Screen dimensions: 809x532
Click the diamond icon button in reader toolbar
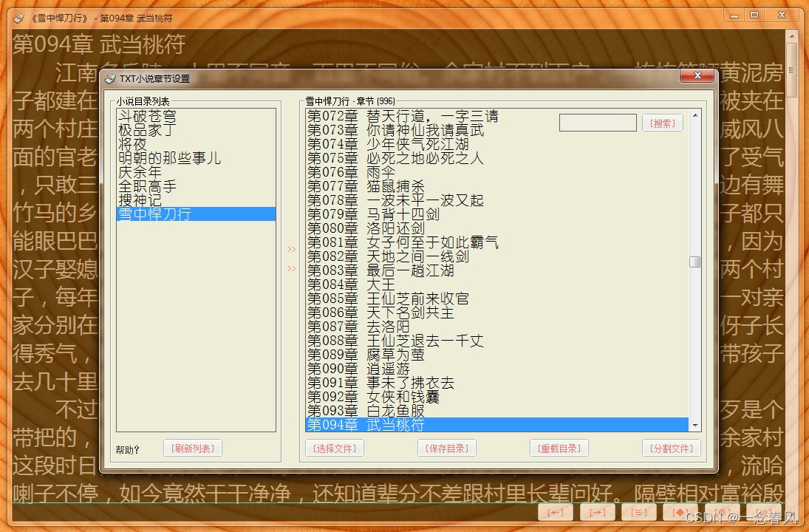[680, 512]
